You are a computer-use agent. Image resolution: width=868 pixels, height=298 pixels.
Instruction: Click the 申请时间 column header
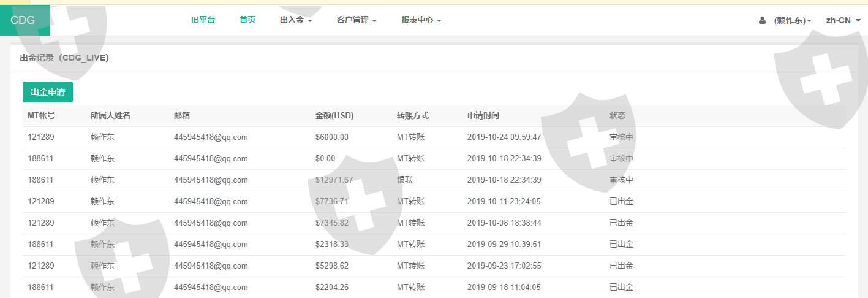(x=483, y=115)
